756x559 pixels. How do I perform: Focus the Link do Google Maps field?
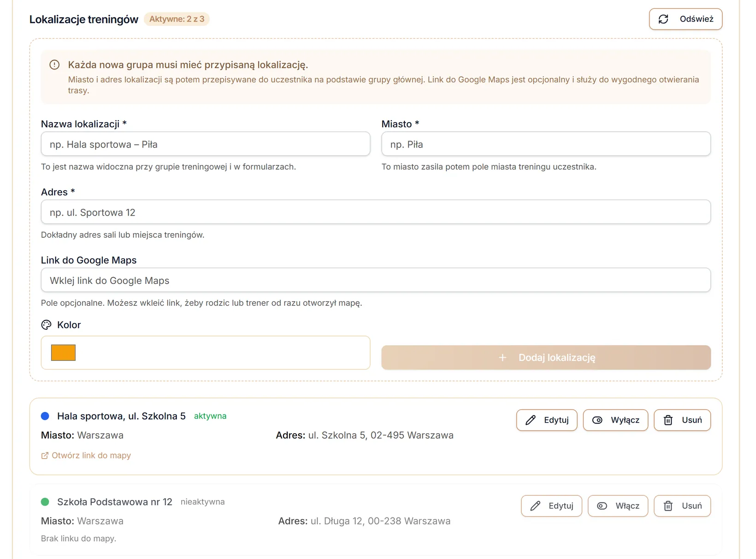tap(376, 280)
